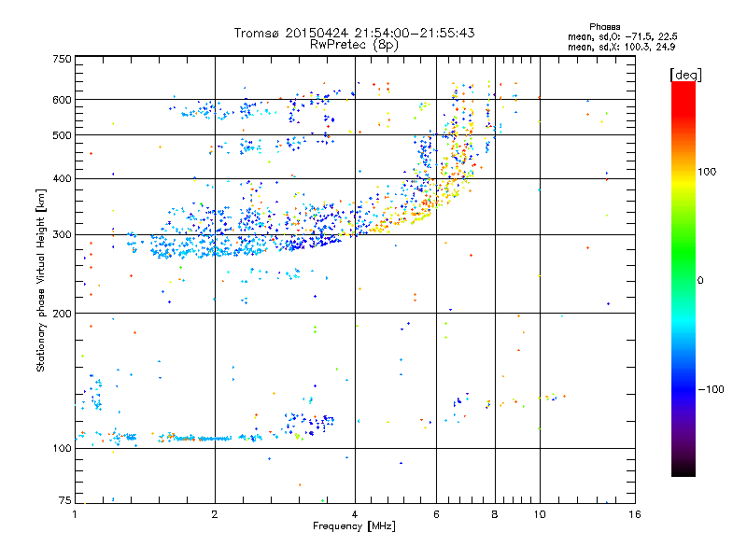Click the 'Frequency [MHz]' axis label
The width and height of the screenshot is (747, 560).
point(354,526)
